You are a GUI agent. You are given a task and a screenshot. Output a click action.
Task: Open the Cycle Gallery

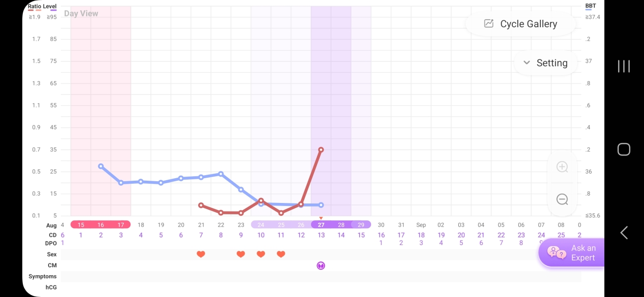[x=521, y=24]
